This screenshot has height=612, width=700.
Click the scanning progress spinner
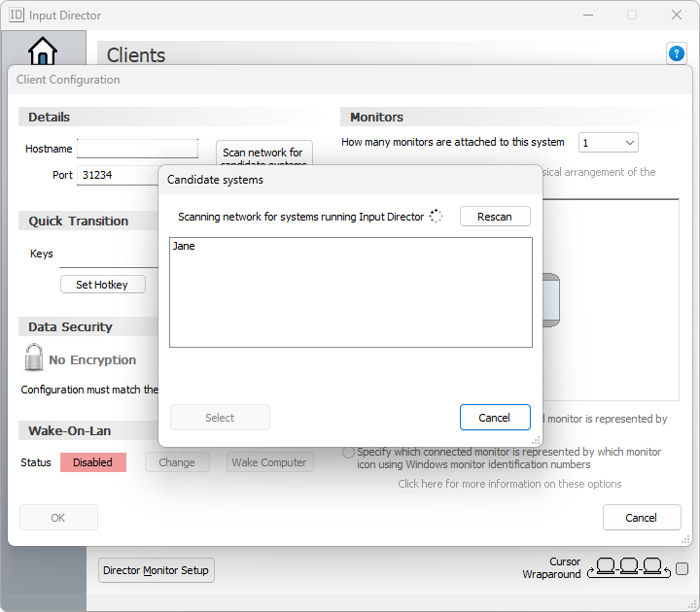(436, 217)
